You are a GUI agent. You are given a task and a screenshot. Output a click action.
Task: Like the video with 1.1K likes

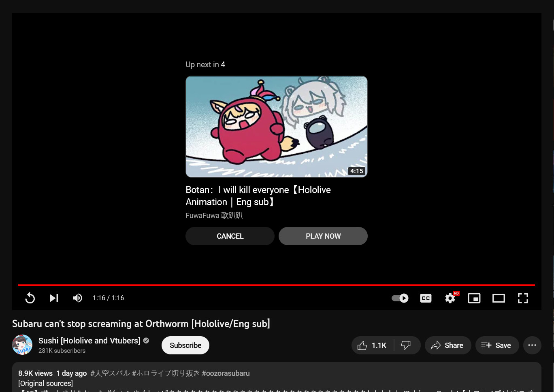tap(373, 345)
